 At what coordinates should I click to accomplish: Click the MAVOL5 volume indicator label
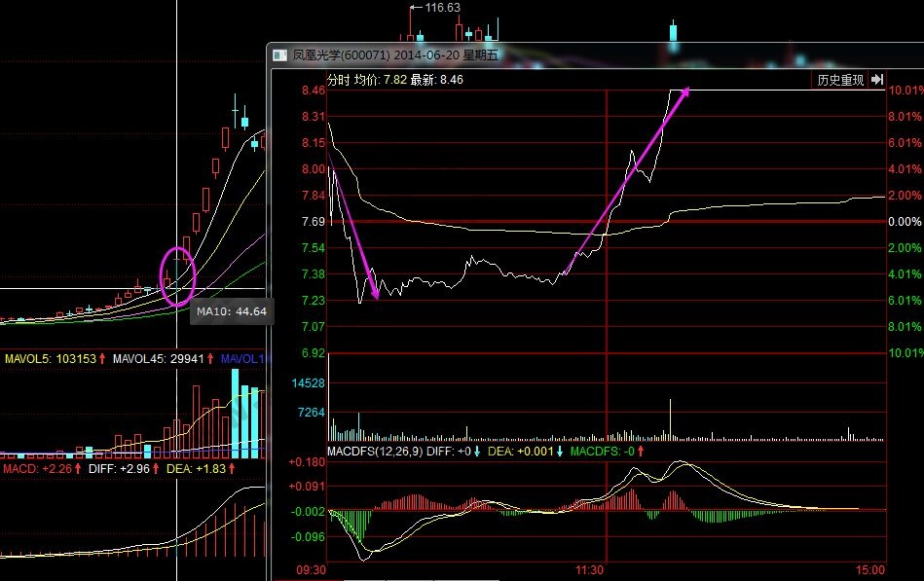coord(21,359)
